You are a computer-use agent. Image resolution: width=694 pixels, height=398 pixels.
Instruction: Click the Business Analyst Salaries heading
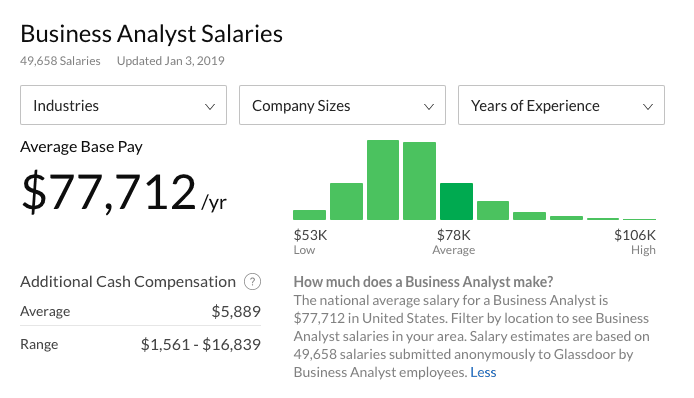pyautogui.click(x=151, y=34)
